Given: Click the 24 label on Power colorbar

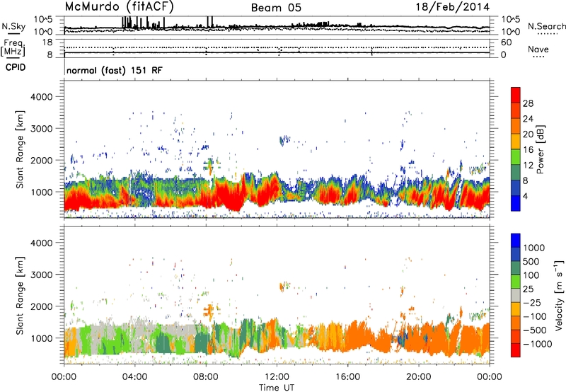Looking at the screenshot, I should [528, 119].
